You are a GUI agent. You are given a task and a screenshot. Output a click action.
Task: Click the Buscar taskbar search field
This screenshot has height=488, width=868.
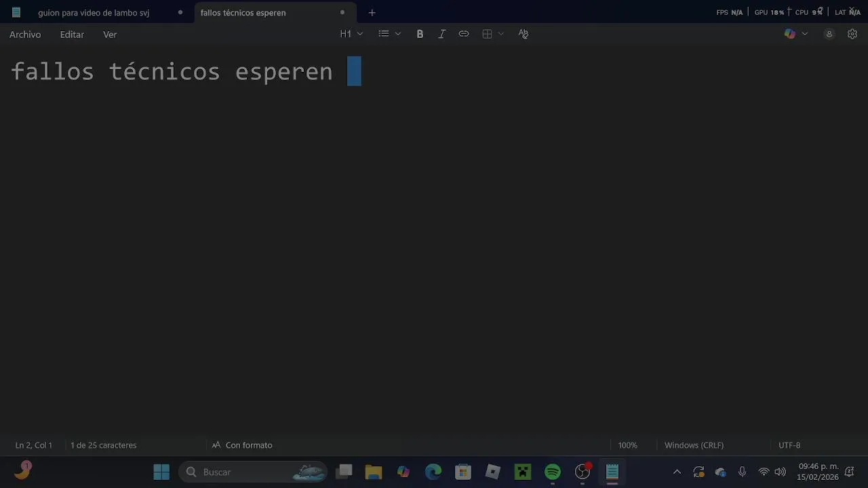(x=253, y=472)
